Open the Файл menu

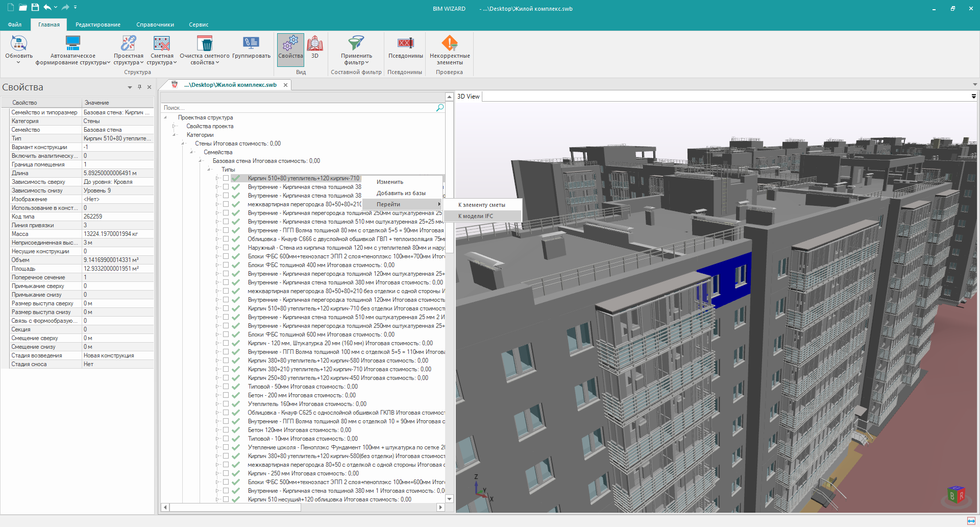pos(15,25)
